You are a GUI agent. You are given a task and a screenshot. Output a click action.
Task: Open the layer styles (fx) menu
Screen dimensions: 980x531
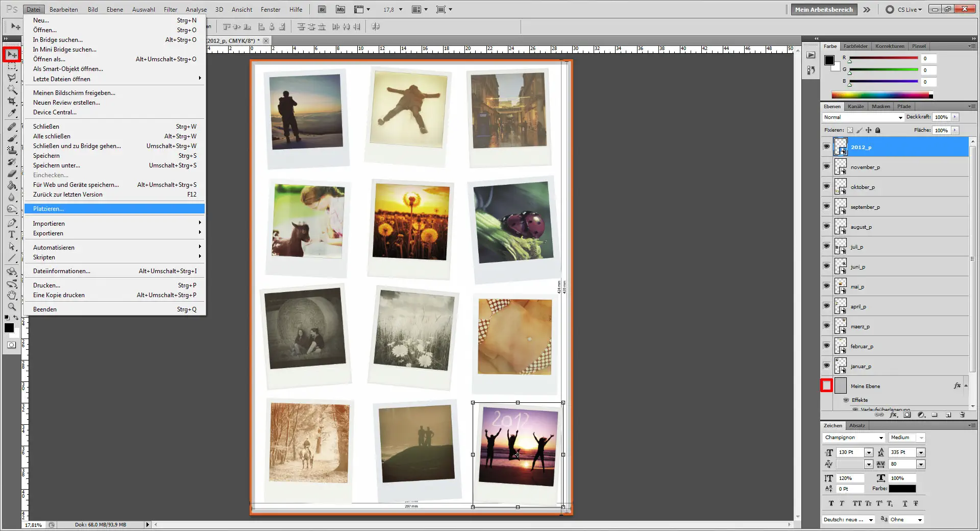893,415
